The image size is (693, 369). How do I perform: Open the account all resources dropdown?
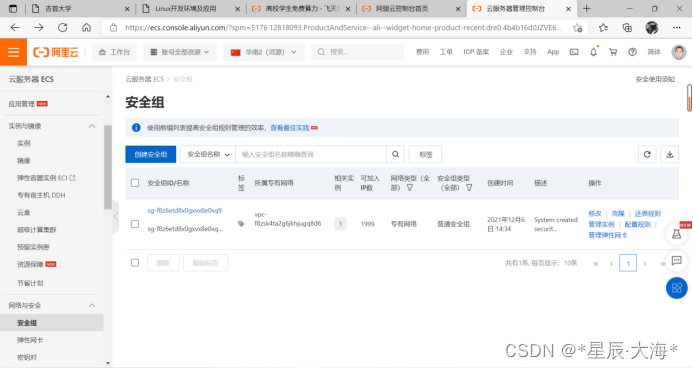click(179, 52)
